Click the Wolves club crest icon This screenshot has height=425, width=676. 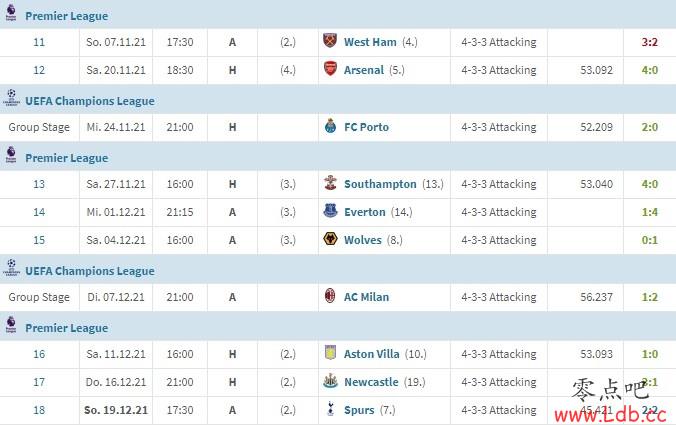[x=330, y=239]
